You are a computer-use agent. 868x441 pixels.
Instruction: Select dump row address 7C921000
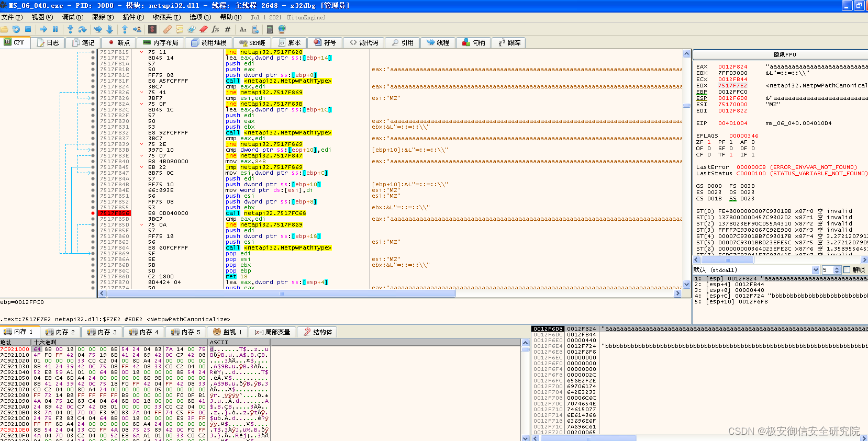pyautogui.click(x=15, y=349)
